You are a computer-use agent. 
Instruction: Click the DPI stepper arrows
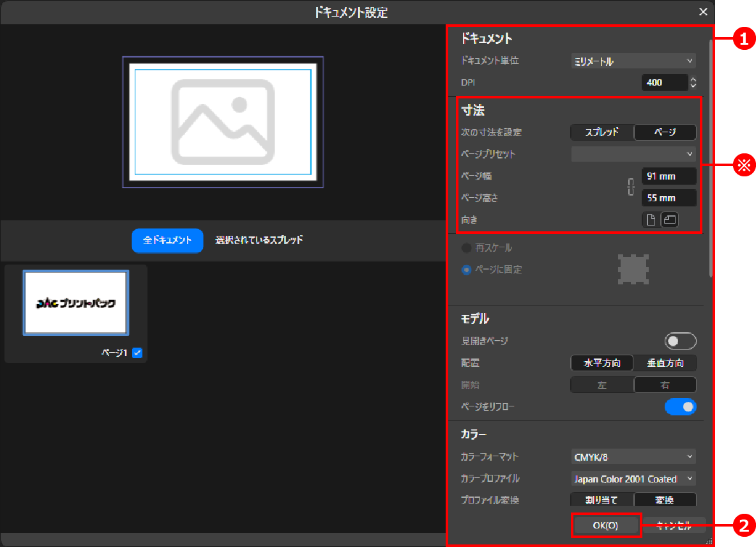point(693,82)
